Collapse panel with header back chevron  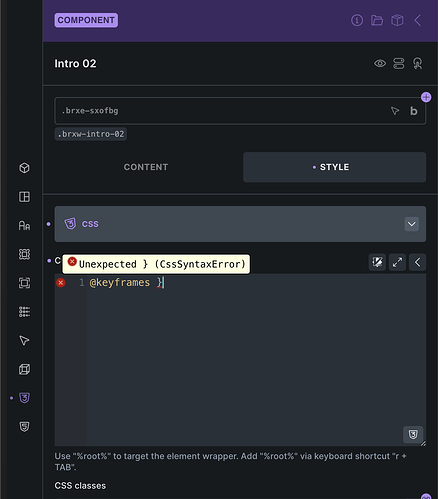[x=418, y=20]
